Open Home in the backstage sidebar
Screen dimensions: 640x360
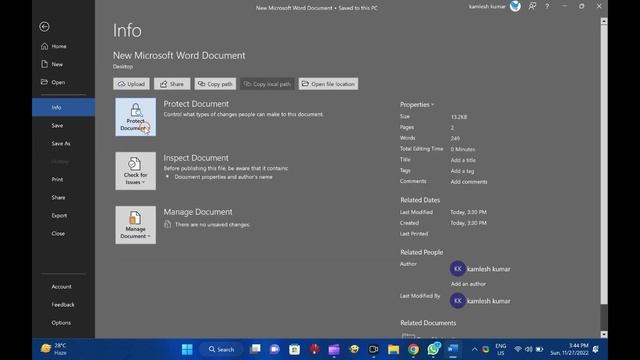(x=63, y=46)
